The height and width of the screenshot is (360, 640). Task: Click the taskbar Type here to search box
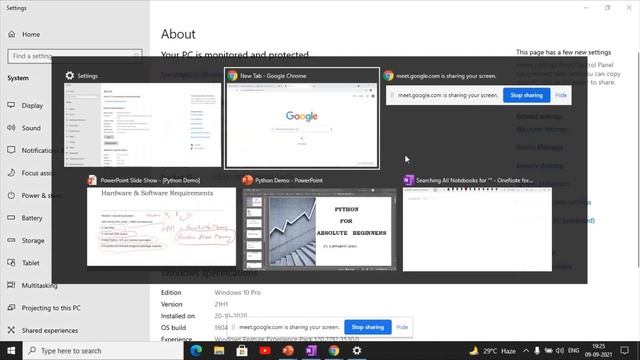coord(103,351)
